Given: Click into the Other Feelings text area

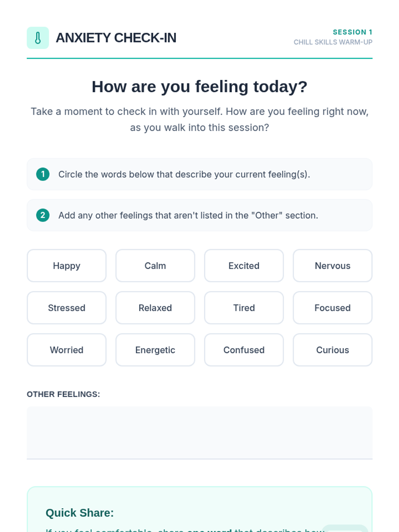Looking at the screenshot, I should coord(199,432).
